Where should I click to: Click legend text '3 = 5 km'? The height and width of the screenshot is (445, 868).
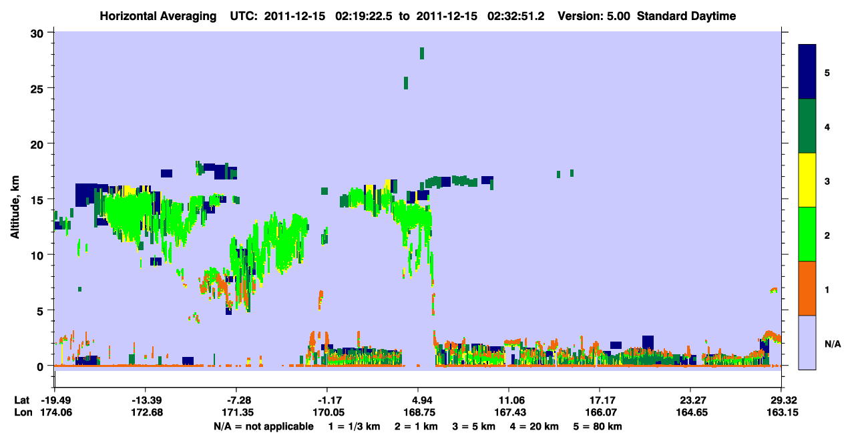[x=475, y=426]
